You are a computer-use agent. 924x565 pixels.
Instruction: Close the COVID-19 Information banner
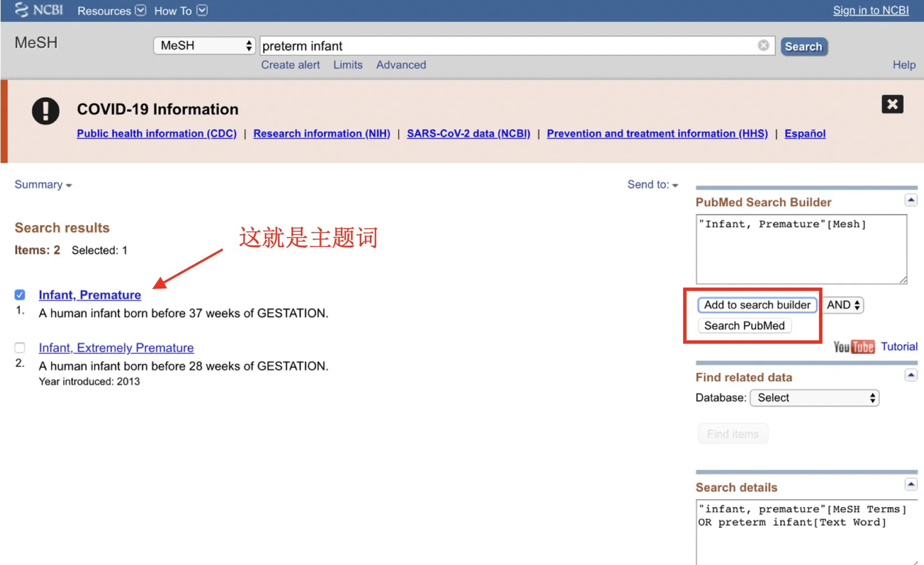pyautogui.click(x=893, y=104)
